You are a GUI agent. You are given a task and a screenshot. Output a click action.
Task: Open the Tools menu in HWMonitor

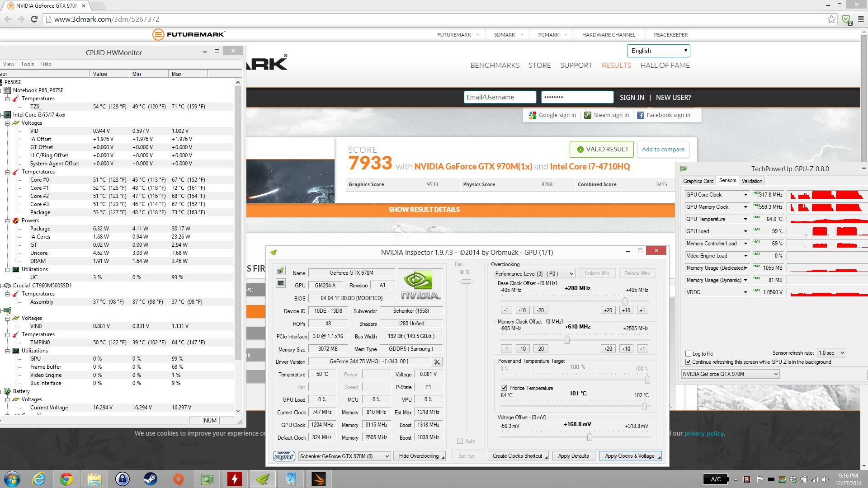pyautogui.click(x=27, y=64)
